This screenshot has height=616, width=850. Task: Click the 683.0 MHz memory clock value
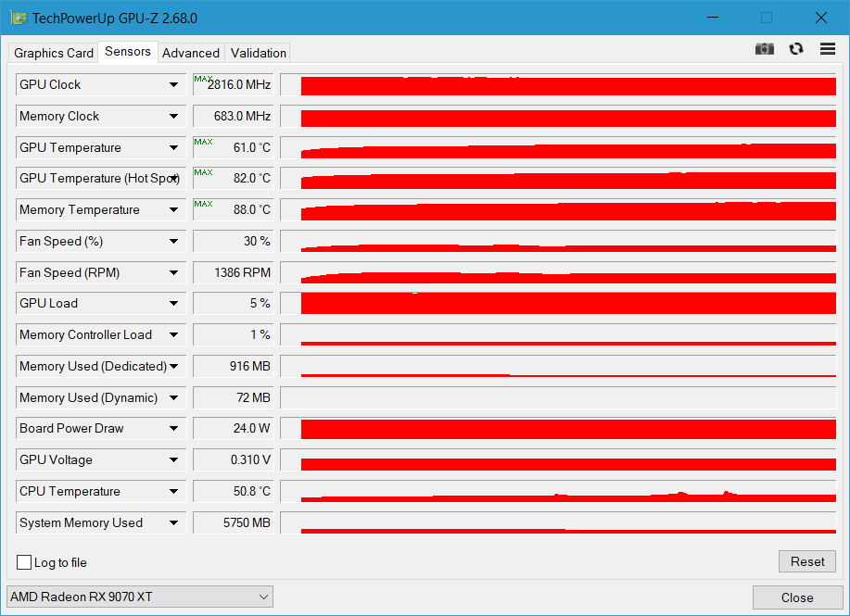click(x=234, y=116)
